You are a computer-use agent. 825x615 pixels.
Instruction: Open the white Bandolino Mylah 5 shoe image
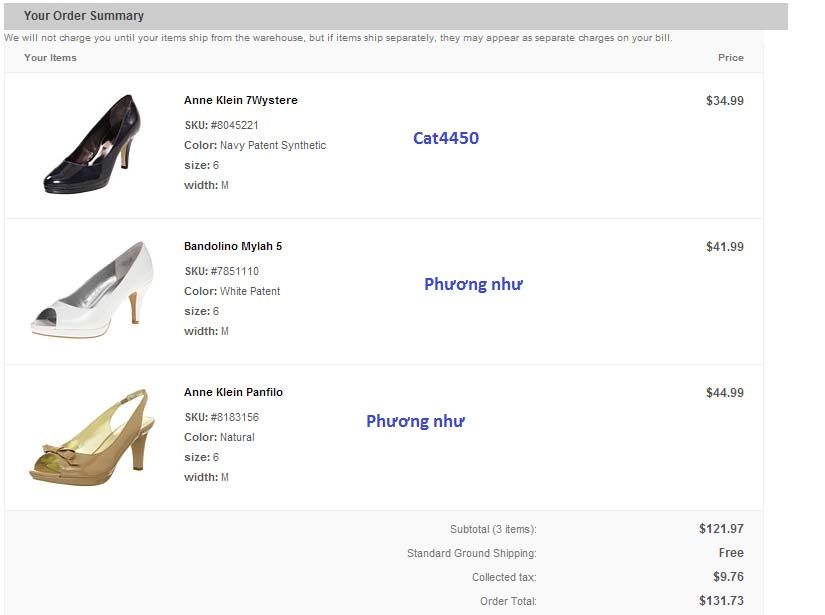(93, 289)
